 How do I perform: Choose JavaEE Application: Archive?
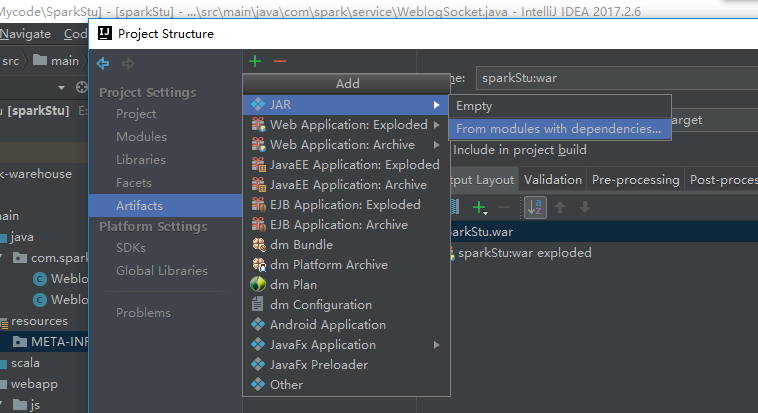point(346,185)
